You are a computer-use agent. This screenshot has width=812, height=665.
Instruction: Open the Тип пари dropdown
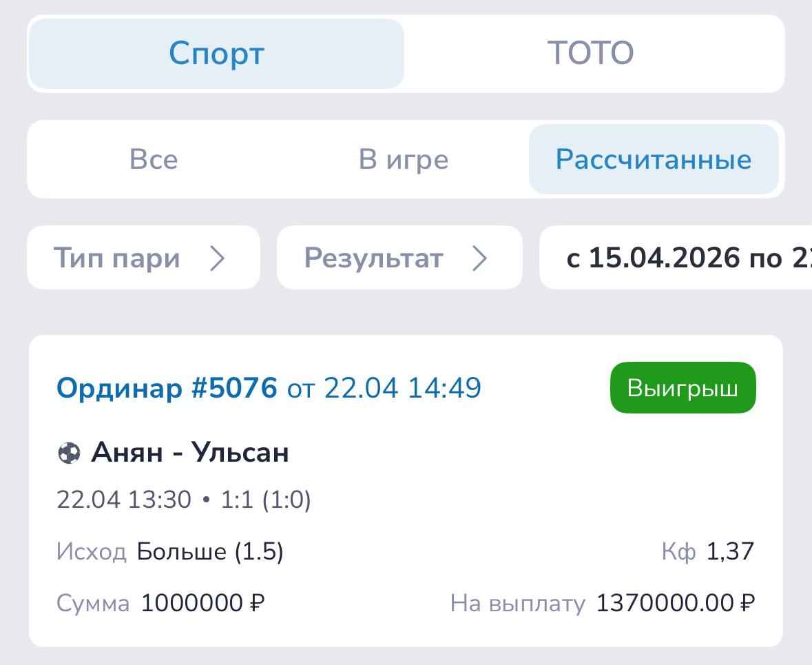(x=117, y=258)
